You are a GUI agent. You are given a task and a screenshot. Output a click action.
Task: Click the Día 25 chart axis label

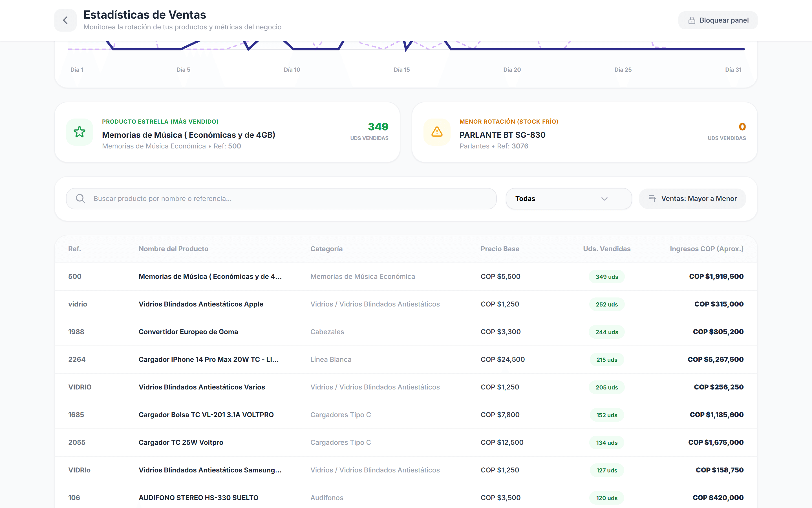pyautogui.click(x=623, y=70)
